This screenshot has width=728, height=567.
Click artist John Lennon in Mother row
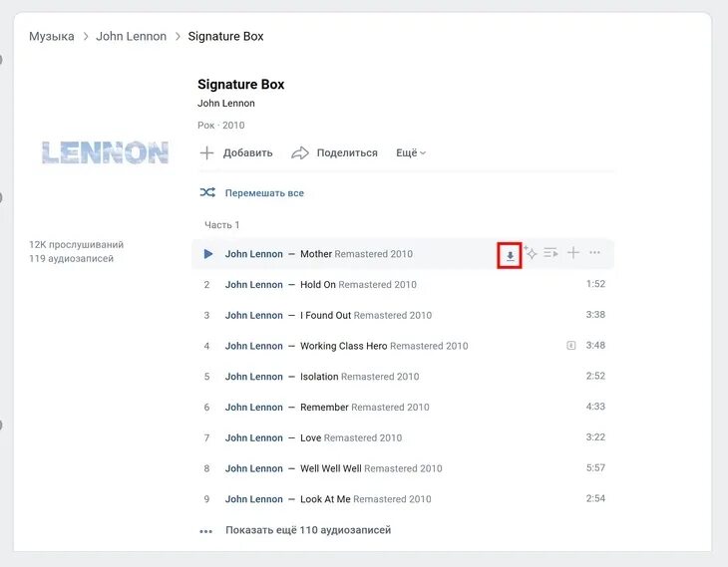click(254, 254)
